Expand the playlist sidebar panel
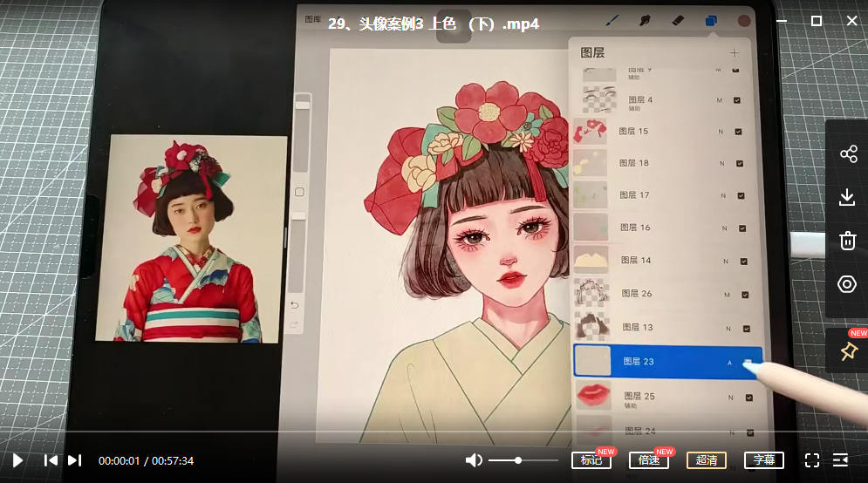Viewport: 868px width, 483px height. pos(841,460)
